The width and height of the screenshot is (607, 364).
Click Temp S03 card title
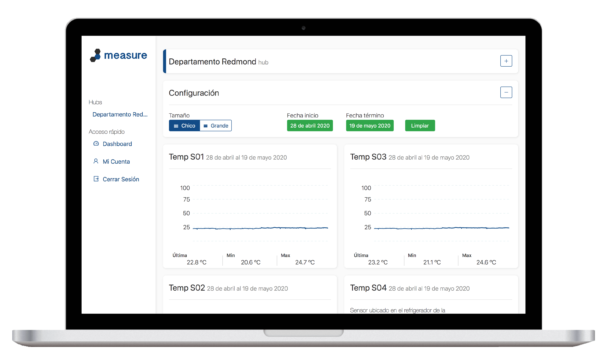(368, 157)
